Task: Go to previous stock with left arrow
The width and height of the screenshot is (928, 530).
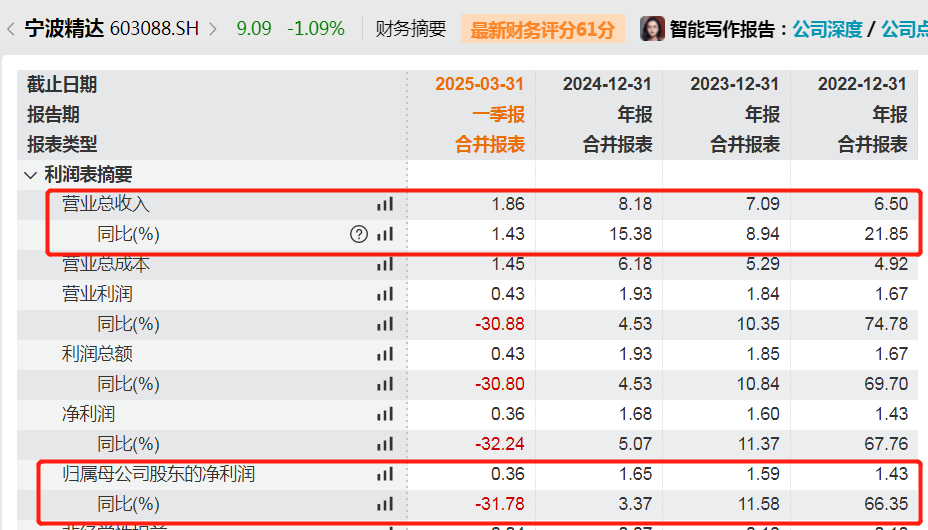Action: [x=10, y=29]
